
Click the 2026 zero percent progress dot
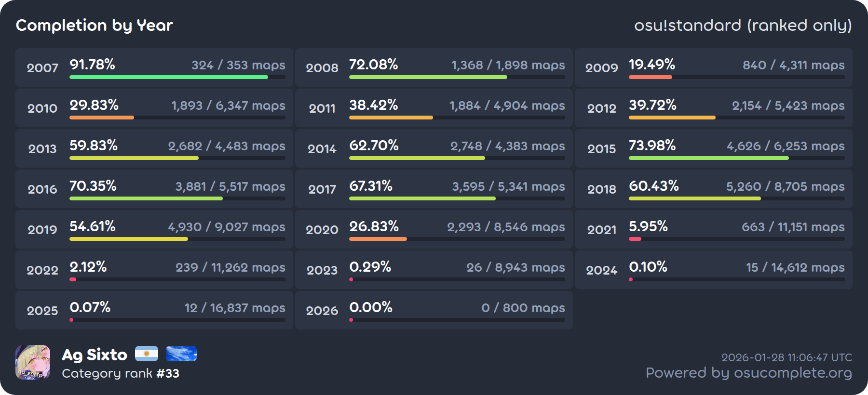[x=351, y=320]
